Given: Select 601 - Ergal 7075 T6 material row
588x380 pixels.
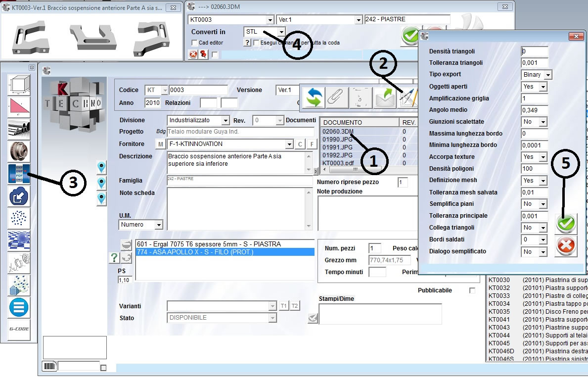Looking at the screenshot, I should 225,244.
